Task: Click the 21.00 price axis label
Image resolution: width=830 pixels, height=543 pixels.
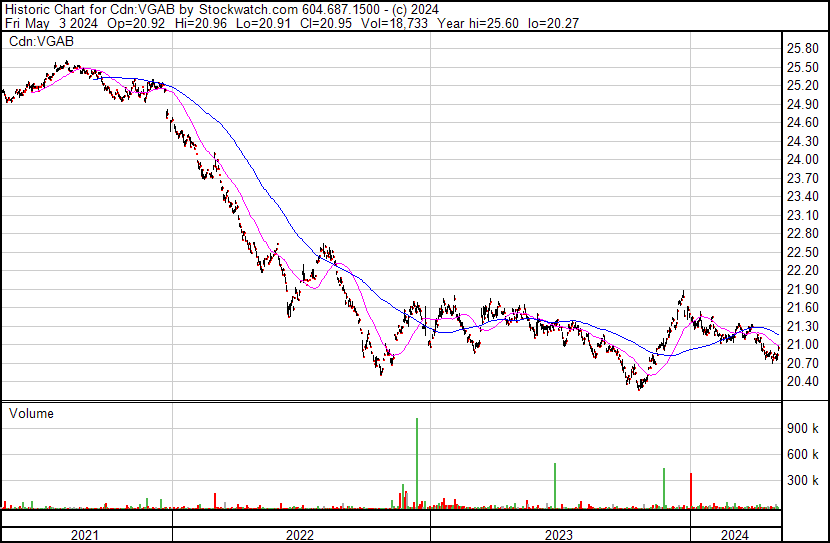Action: click(802, 345)
